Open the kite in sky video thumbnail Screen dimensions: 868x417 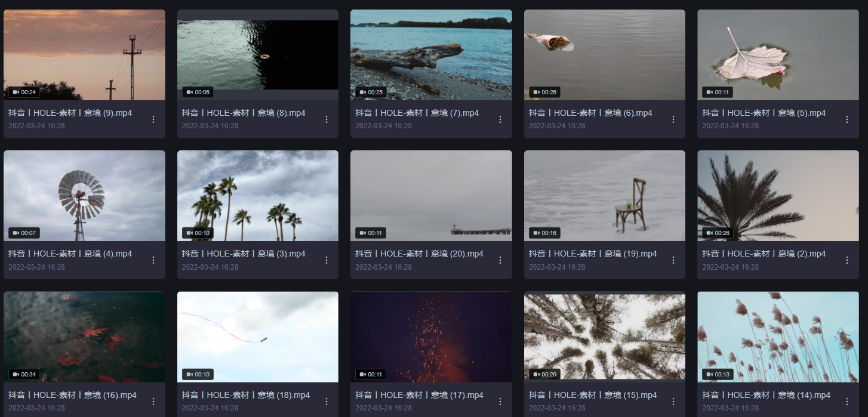pos(258,337)
